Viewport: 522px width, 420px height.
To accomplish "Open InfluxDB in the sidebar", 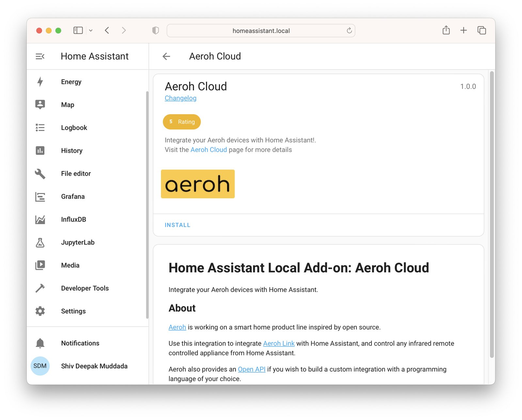I will pyautogui.click(x=73, y=219).
